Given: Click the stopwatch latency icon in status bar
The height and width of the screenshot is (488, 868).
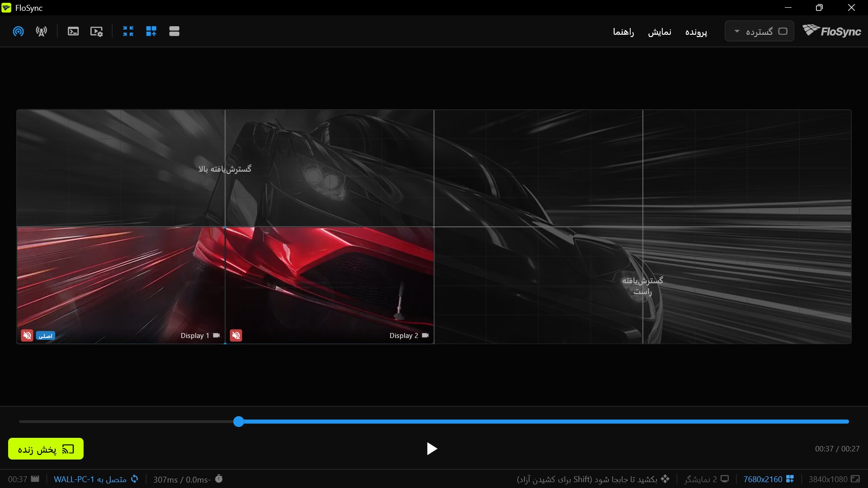Looking at the screenshot, I should point(219,479).
